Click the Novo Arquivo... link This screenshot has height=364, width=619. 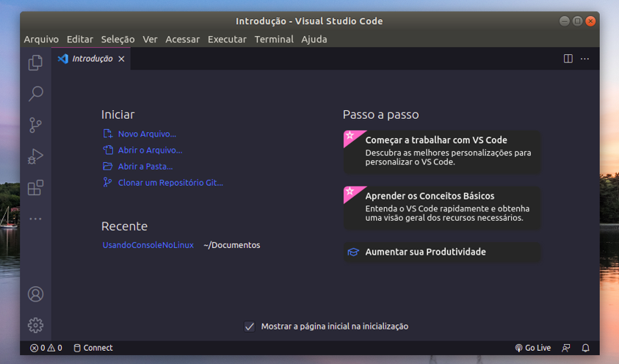pos(148,134)
